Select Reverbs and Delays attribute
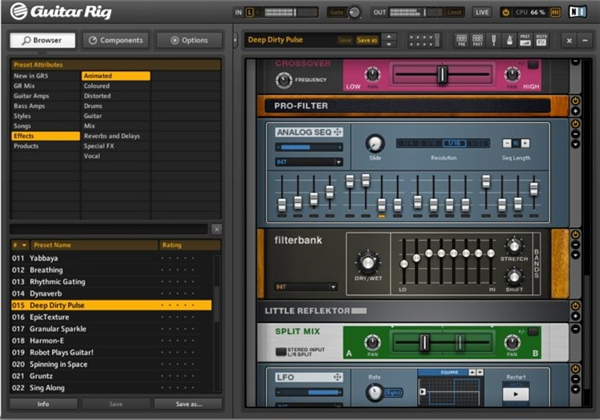 (x=116, y=136)
